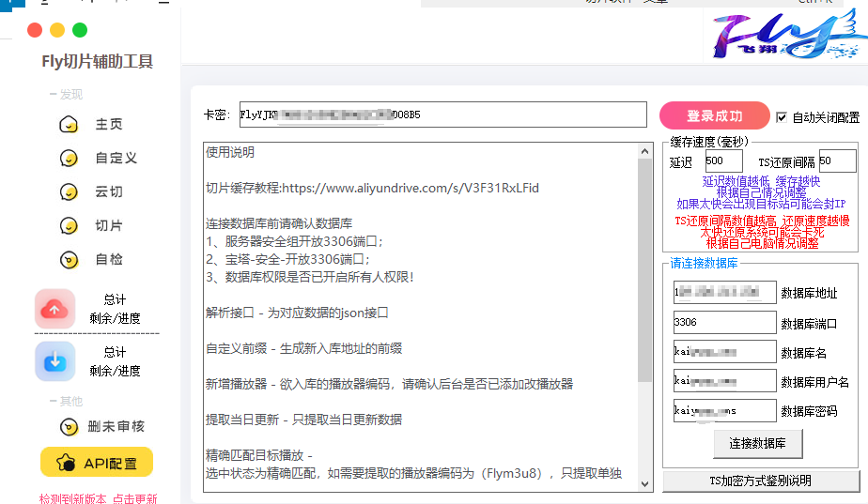Click the 自检 sidebar icon
Viewport: 868px width, 504px height.
tap(69, 259)
